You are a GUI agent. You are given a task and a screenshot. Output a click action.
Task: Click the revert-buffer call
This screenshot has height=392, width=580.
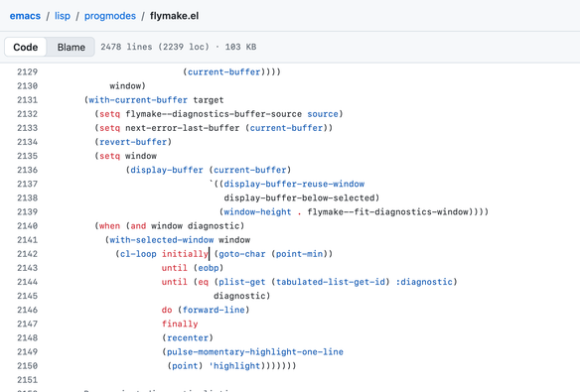click(133, 142)
